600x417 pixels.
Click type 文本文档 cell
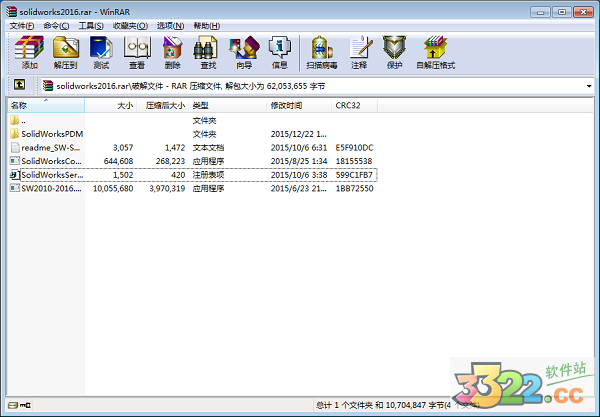[x=208, y=148]
